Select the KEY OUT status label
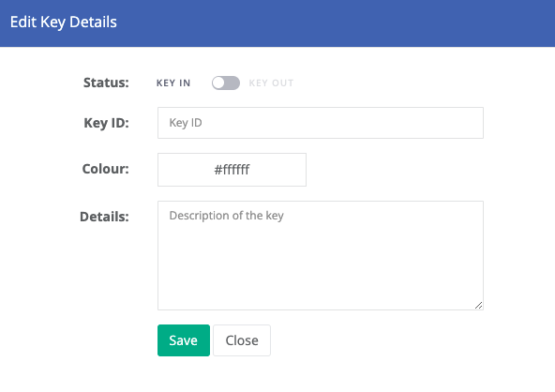This screenshot has height=392, width=555. pos(271,83)
